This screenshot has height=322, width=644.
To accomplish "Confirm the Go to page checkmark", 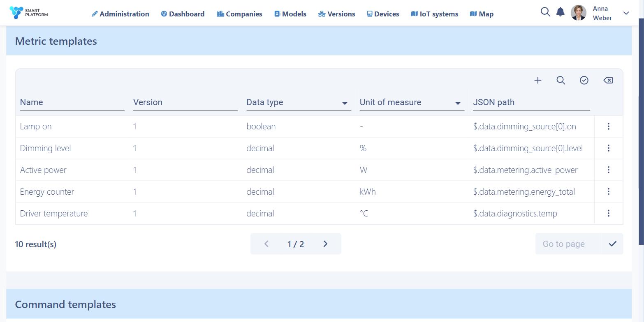I will (612, 244).
